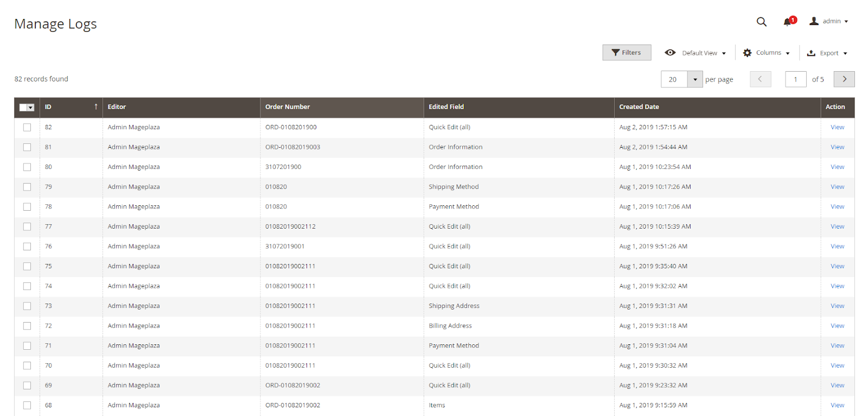Click View link for log ID 70
The height and width of the screenshot is (416, 868).
tap(837, 365)
